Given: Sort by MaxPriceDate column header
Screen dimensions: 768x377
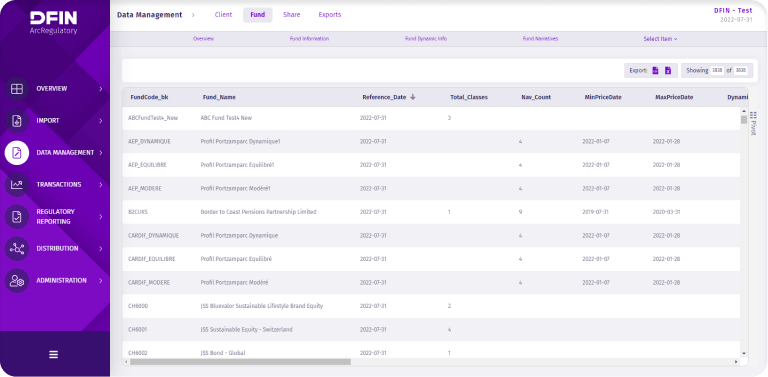Looking at the screenshot, I should pos(674,97).
